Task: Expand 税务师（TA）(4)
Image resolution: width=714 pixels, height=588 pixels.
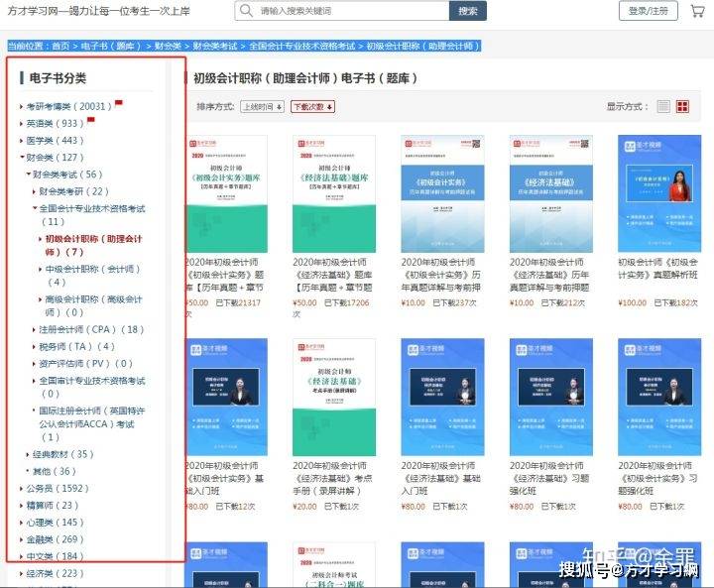Action: tap(76, 347)
